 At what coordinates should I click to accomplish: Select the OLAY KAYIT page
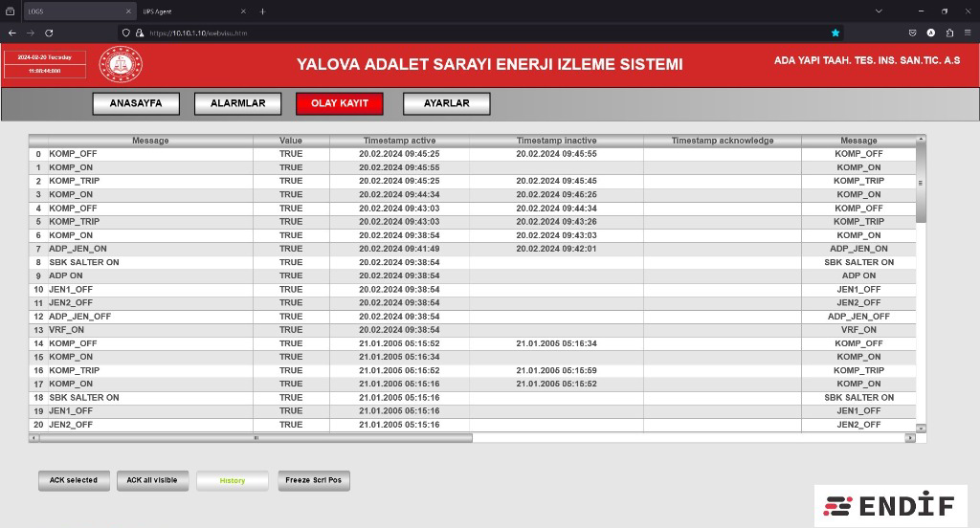(x=340, y=103)
